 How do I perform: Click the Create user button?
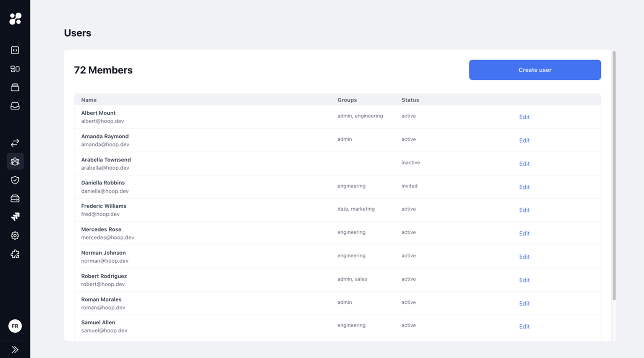[535, 70]
